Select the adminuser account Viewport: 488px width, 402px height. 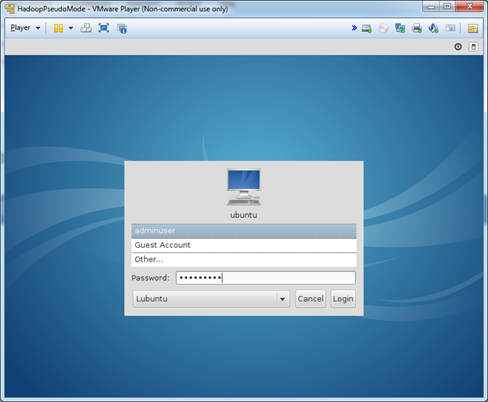click(244, 231)
